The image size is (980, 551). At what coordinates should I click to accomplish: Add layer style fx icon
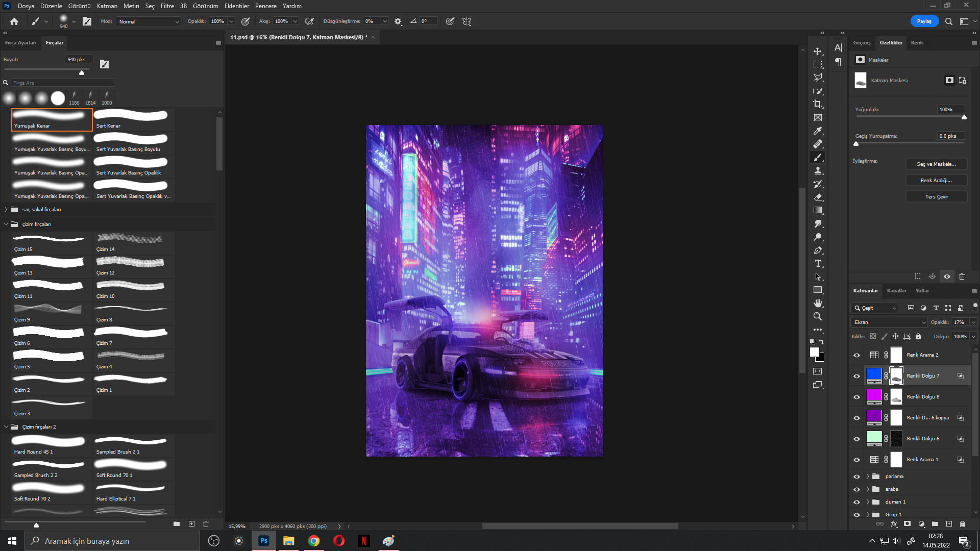coord(894,524)
